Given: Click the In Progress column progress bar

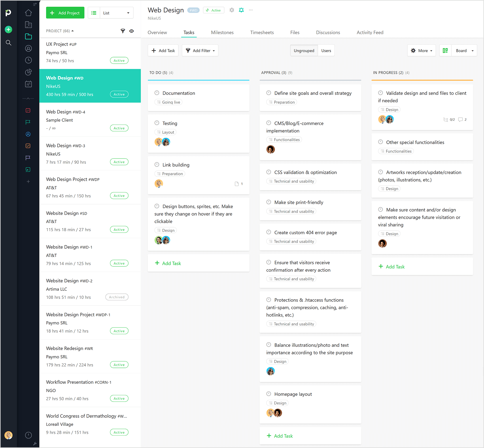Looking at the screenshot, I should pos(422,80).
